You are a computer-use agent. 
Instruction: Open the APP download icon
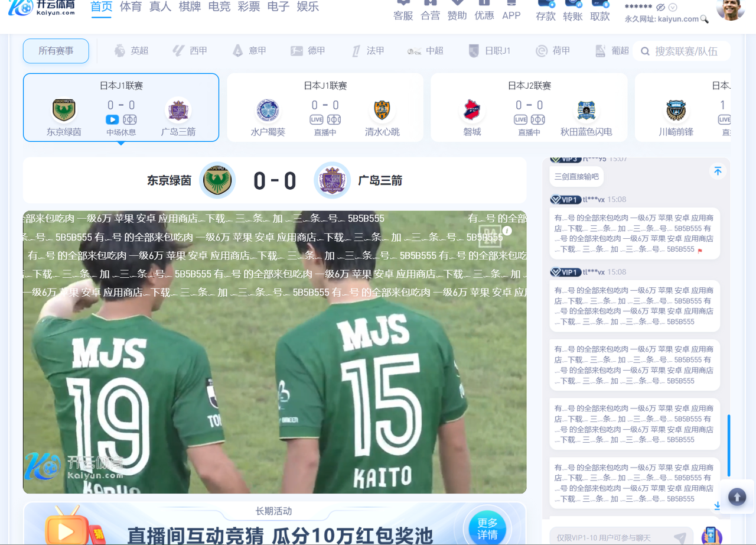[511, 10]
